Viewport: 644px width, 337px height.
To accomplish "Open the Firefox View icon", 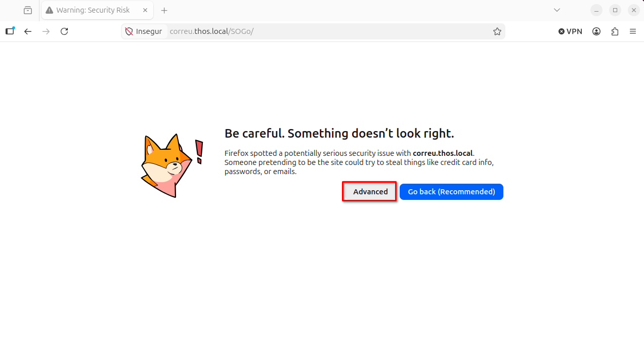I will [28, 10].
